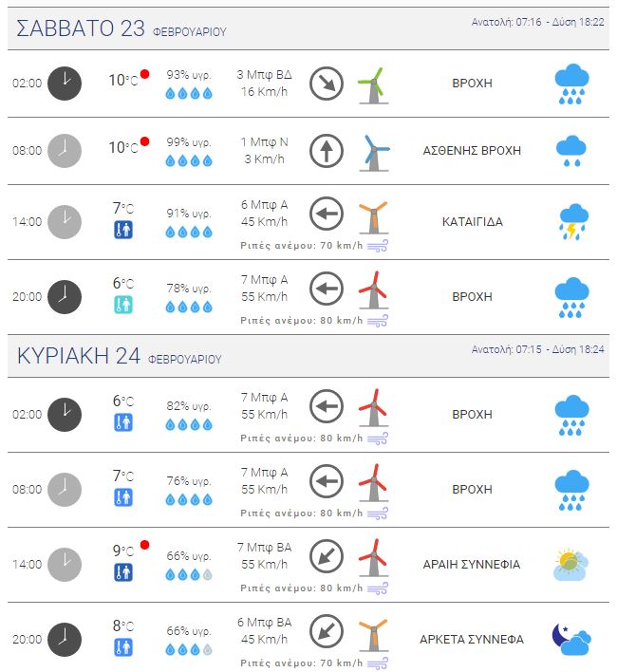Click the ΚΑΤΑΙΓΙΔΑ forecast label
The image size is (617, 672).
pos(472,221)
